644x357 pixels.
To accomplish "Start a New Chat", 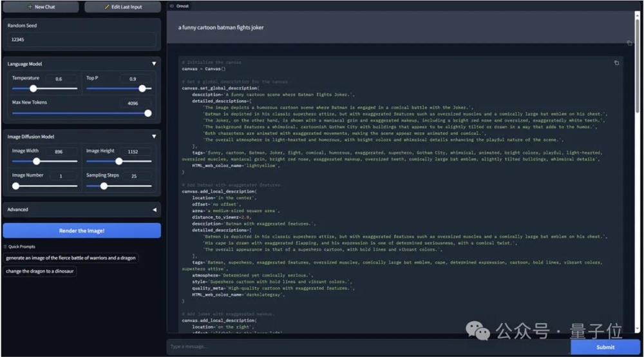I will pyautogui.click(x=41, y=7).
